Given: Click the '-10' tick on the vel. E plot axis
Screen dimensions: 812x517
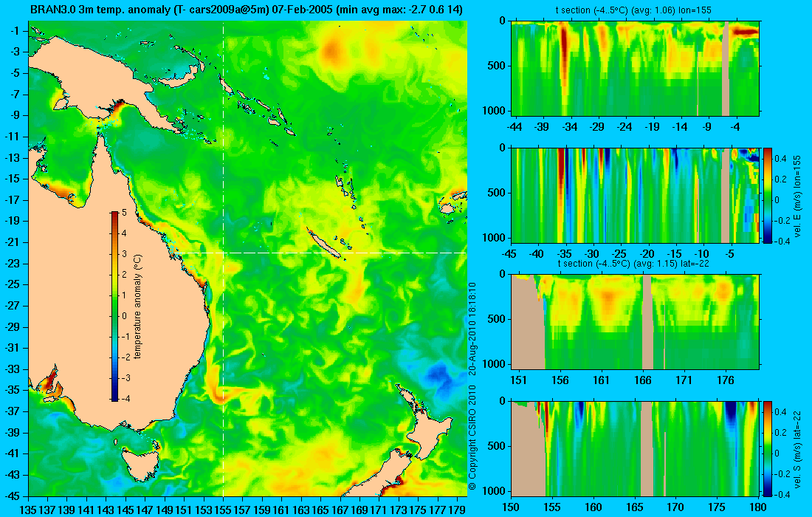Looking at the screenshot, I should pos(702,254).
